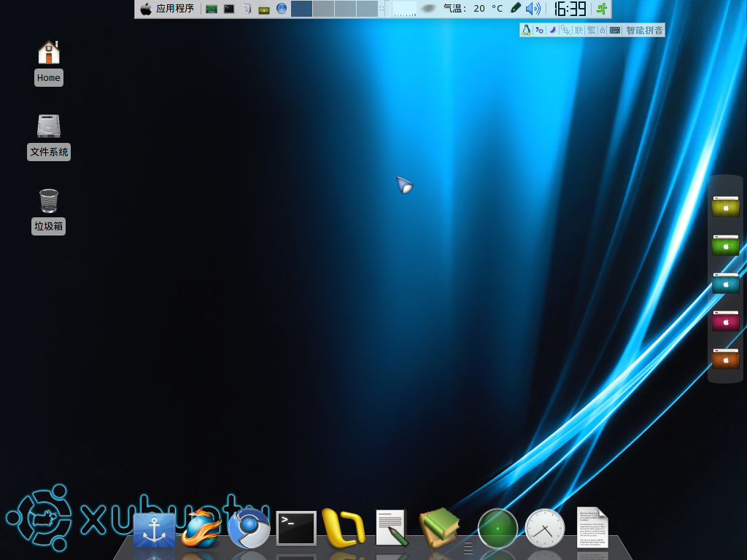Switch to the third workspace in pager
Image resolution: width=747 pixels, height=560 pixels.
345,9
